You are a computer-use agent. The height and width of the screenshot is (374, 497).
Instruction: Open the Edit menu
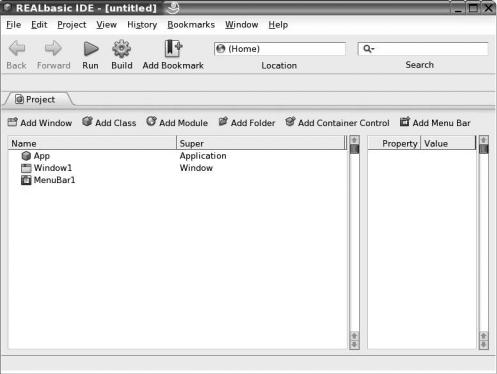coord(39,25)
